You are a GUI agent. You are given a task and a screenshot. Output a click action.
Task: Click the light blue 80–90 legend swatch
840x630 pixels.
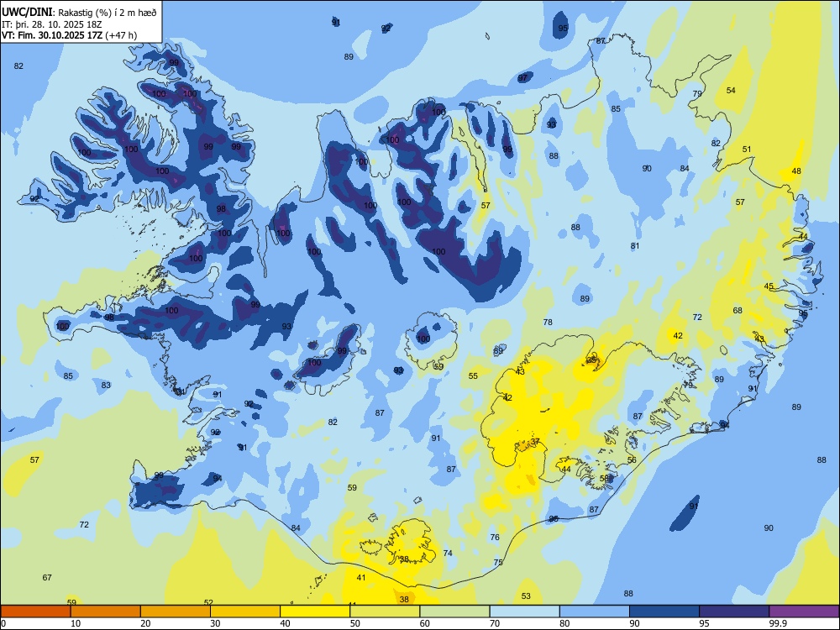click(x=594, y=612)
